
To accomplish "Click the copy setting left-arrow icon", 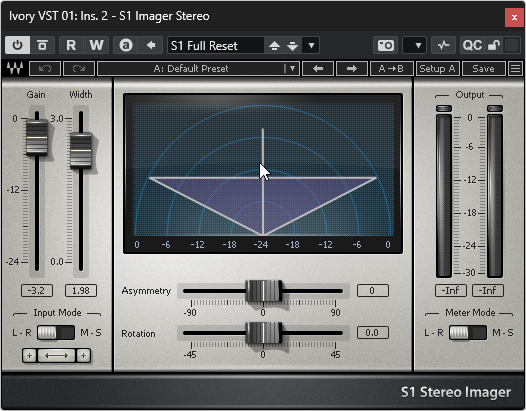I will 151,45.
